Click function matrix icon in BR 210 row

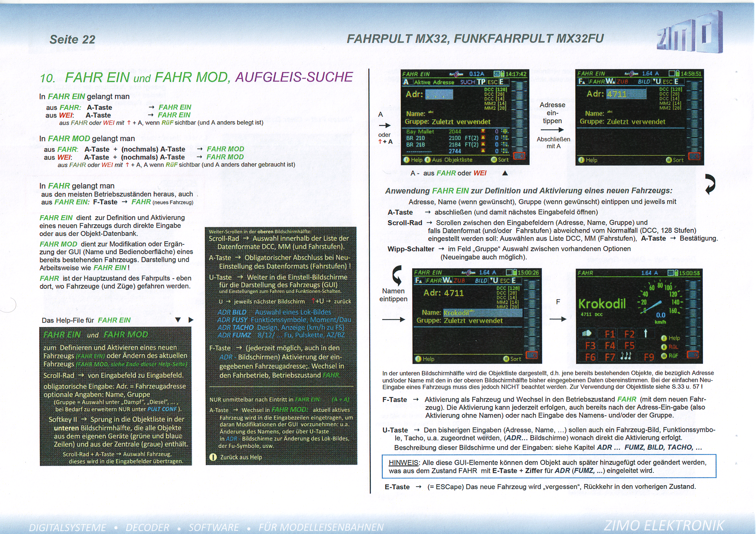tap(505, 138)
